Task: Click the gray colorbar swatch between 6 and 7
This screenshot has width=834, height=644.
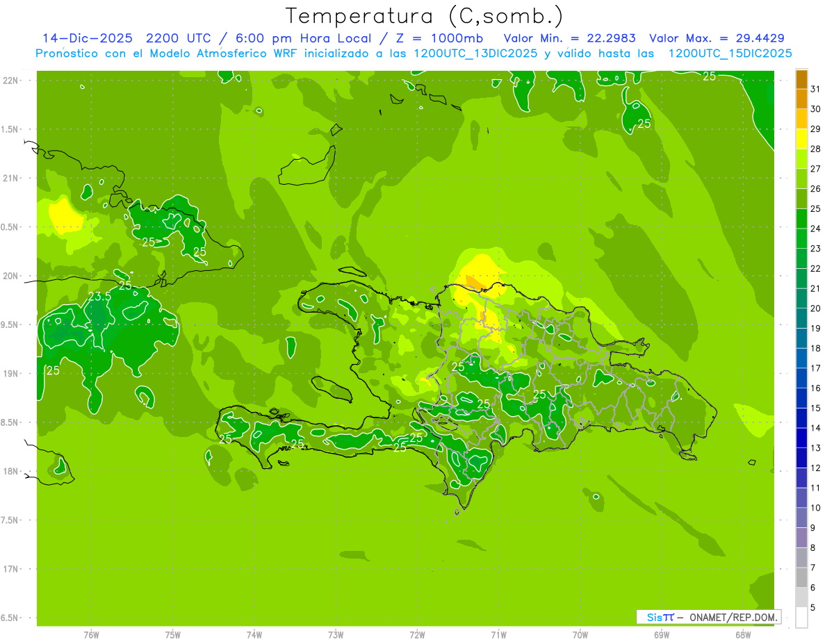Action: [801, 577]
